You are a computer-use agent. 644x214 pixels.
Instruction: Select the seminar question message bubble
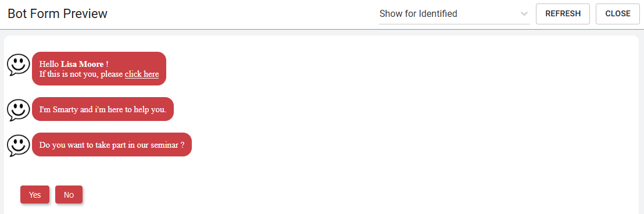[112, 145]
